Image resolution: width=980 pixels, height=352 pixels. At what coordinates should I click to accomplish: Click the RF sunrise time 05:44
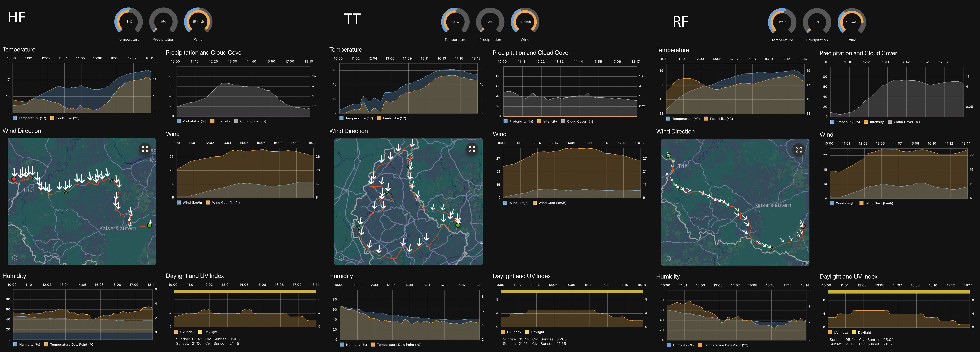click(851, 340)
